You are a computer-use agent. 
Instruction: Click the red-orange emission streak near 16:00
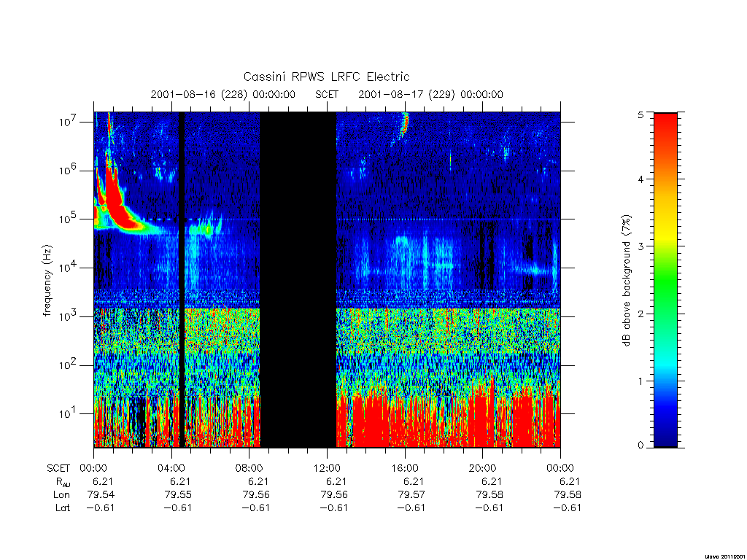[x=405, y=124]
